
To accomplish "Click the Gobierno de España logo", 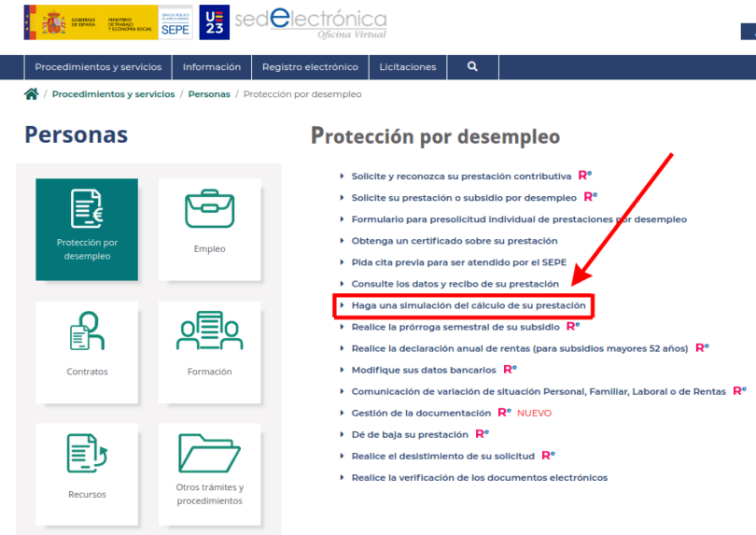I will coord(91,22).
